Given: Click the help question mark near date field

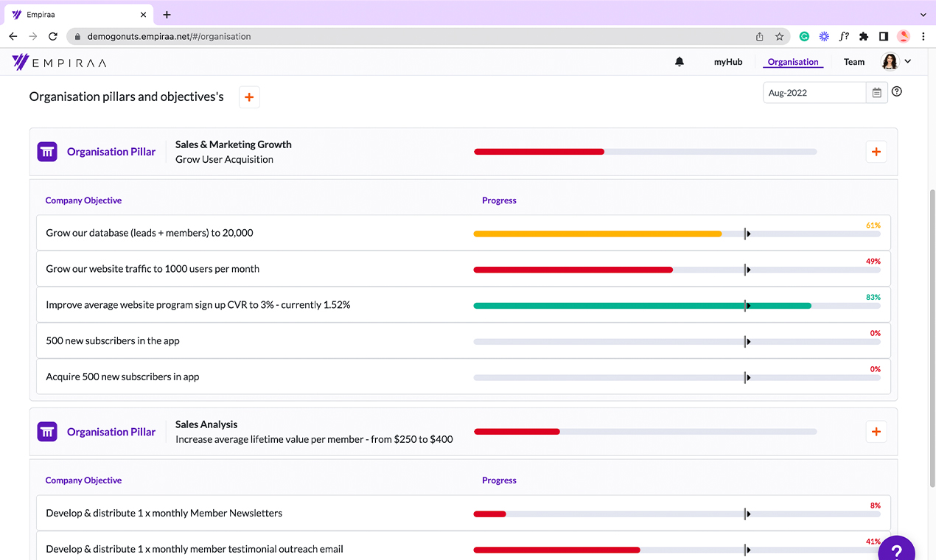Looking at the screenshot, I should click(897, 92).
